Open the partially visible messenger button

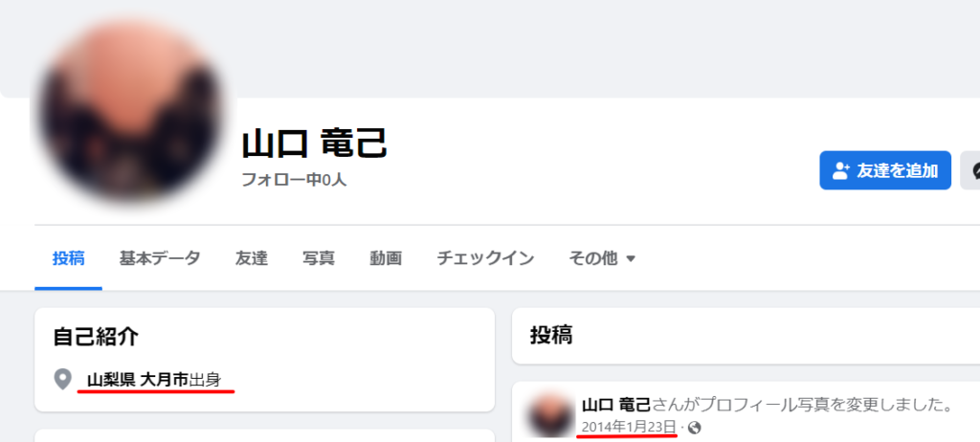970,170
